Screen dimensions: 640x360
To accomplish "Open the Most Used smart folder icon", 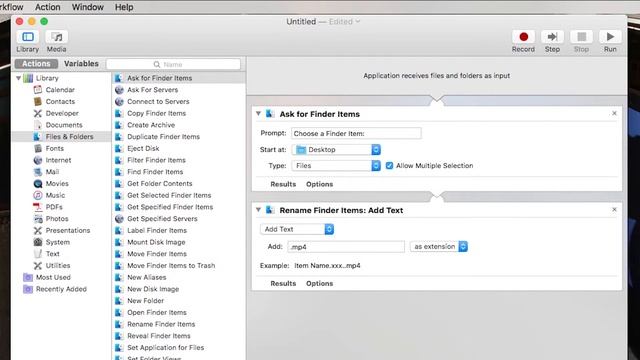I will click(x=28, y=277).
